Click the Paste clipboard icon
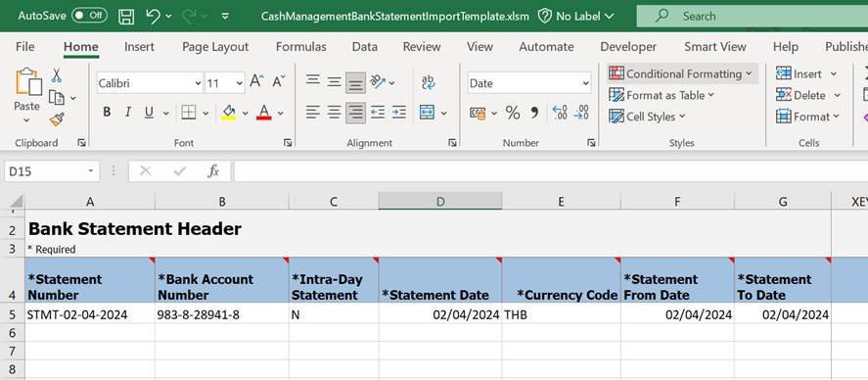This screenshot has height=380, width=868. click(27, 82)
